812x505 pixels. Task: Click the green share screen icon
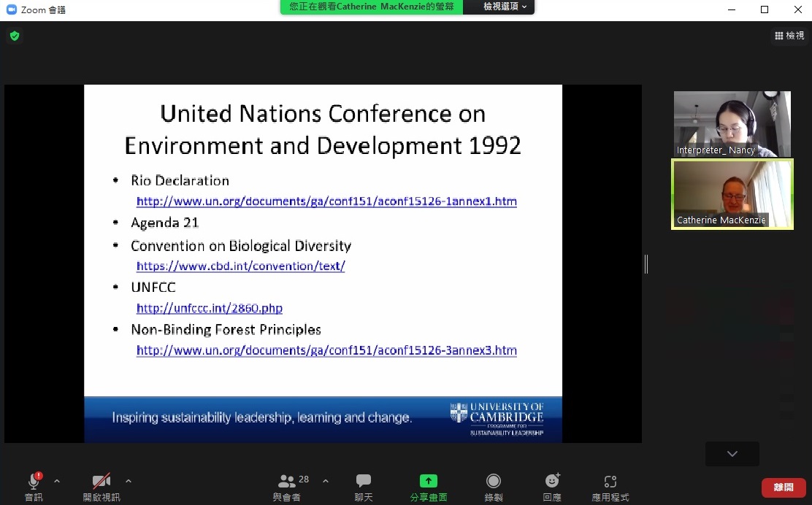[428, 481]
